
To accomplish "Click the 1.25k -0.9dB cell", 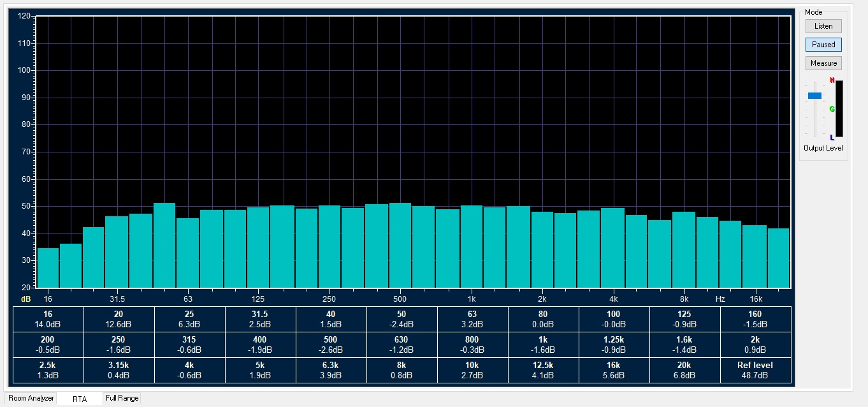I will 614,344.
